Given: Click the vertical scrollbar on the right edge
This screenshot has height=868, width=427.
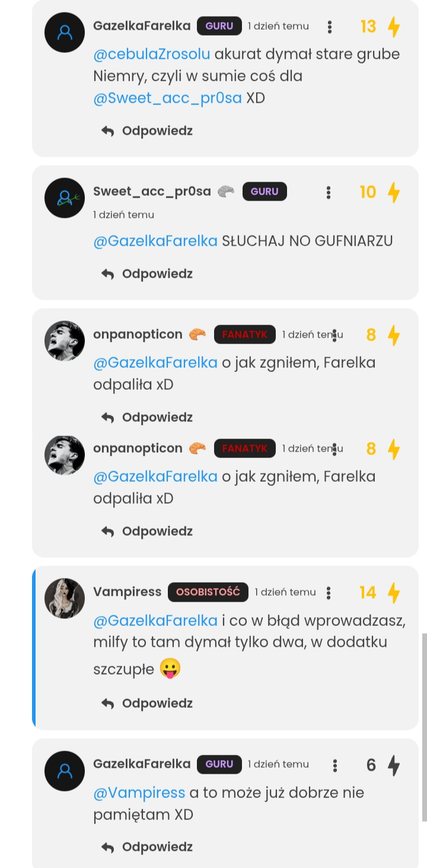Looking at the screenshot, I should click(x=424, y=727).
